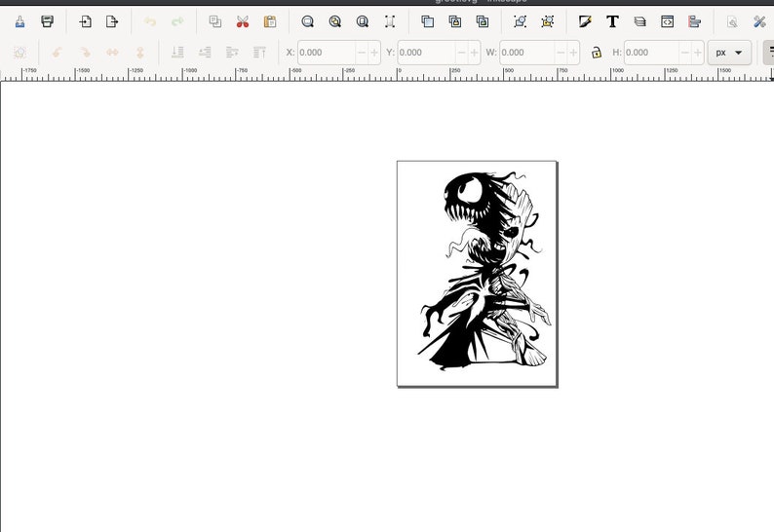Click the Save document icon
774x532 pixels.
pyautogui.click(x=19, y=21)
